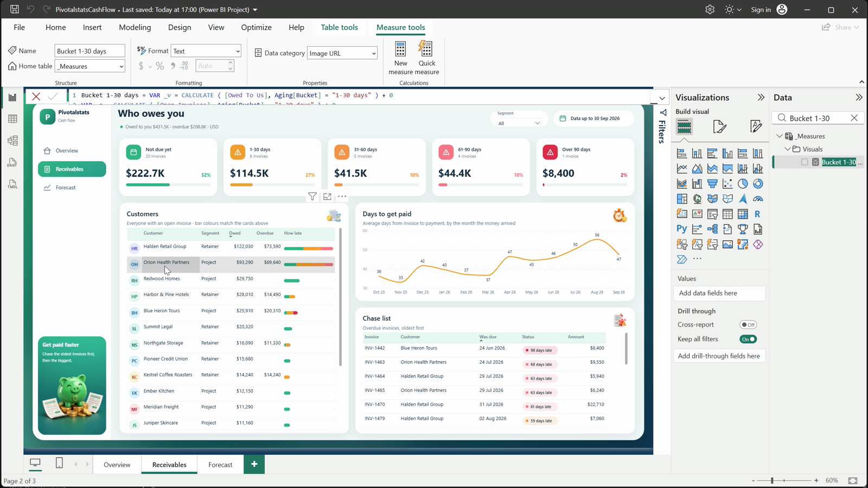Toggle Cross-report drill through off switch

(748, 325)
